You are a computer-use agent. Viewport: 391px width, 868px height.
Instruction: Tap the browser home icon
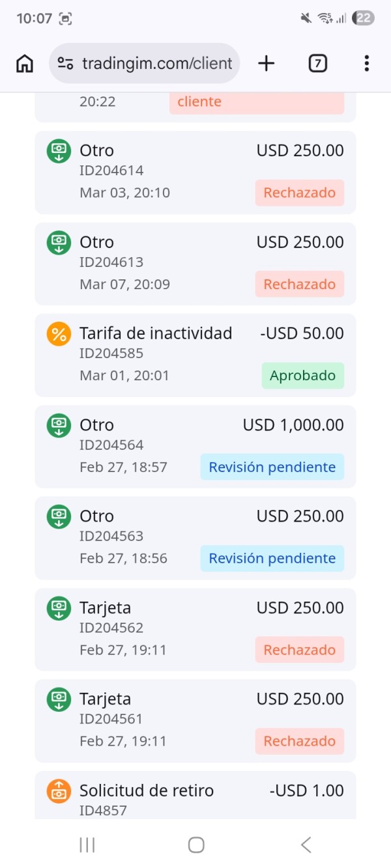click(x=25, y=63)
